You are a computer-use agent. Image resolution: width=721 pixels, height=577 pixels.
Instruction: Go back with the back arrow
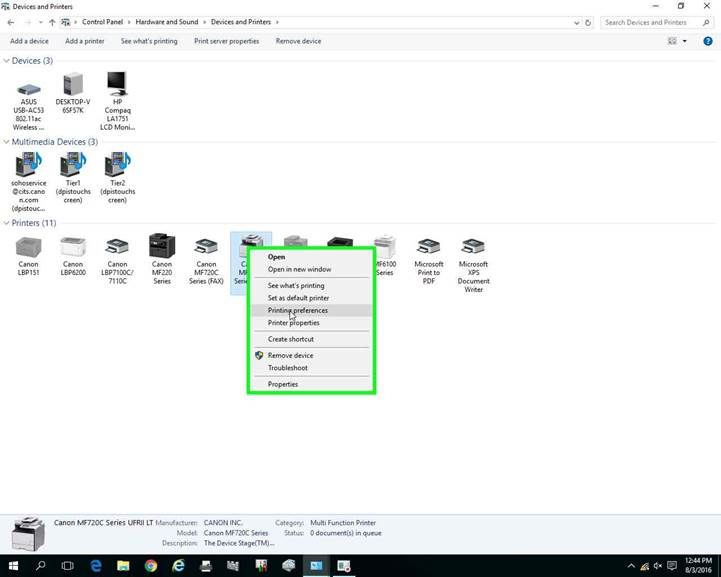pyautogui.click(x=11, y=22)
